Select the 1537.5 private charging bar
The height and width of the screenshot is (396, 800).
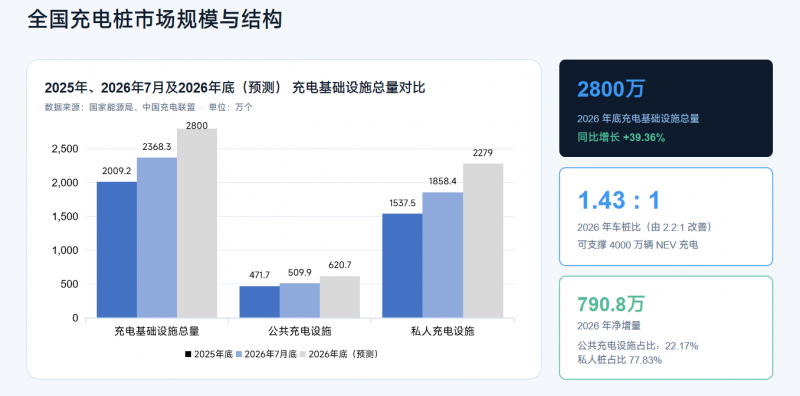point(403,266)
